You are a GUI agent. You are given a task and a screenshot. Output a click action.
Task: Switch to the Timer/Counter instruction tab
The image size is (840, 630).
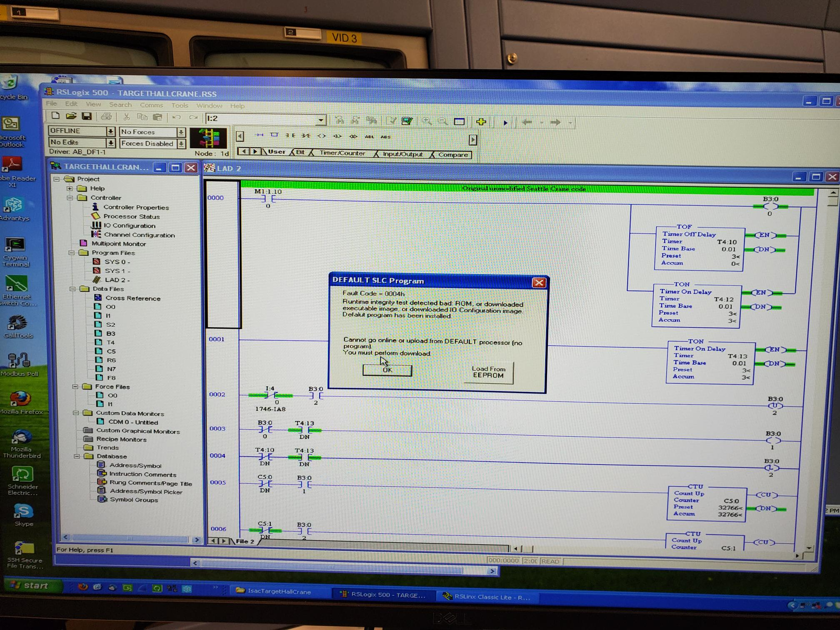pos(342,153)
